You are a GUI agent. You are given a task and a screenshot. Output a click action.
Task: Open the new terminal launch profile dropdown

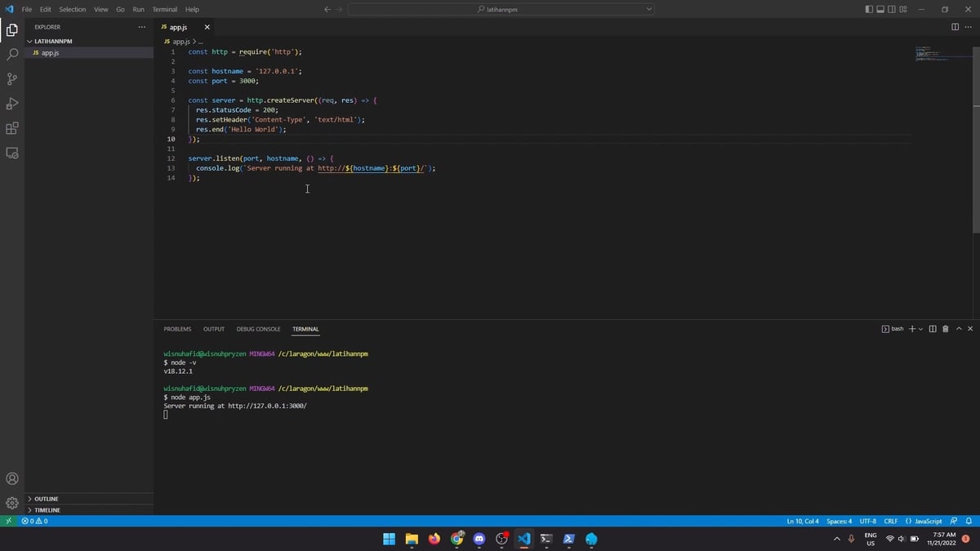pyautogui.click(x=921, y=329)
